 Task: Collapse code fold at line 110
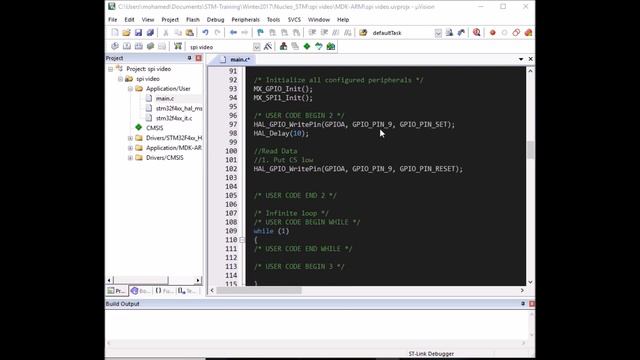242,240
